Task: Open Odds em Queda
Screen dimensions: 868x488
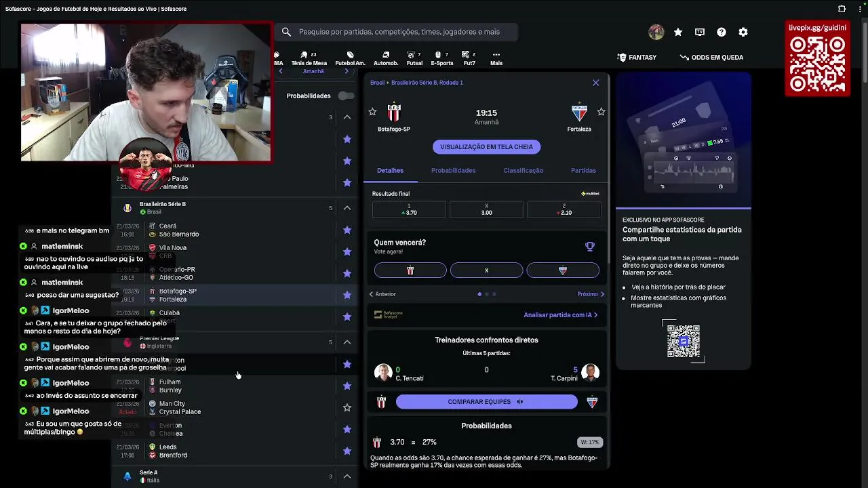Action: click(x=712, y=58)
